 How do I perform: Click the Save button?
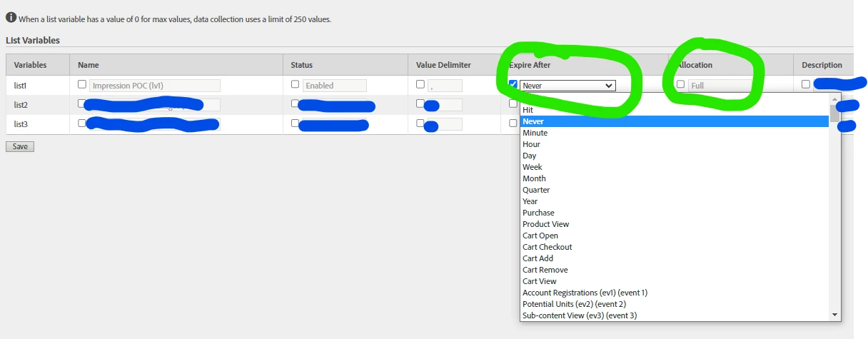20,146
